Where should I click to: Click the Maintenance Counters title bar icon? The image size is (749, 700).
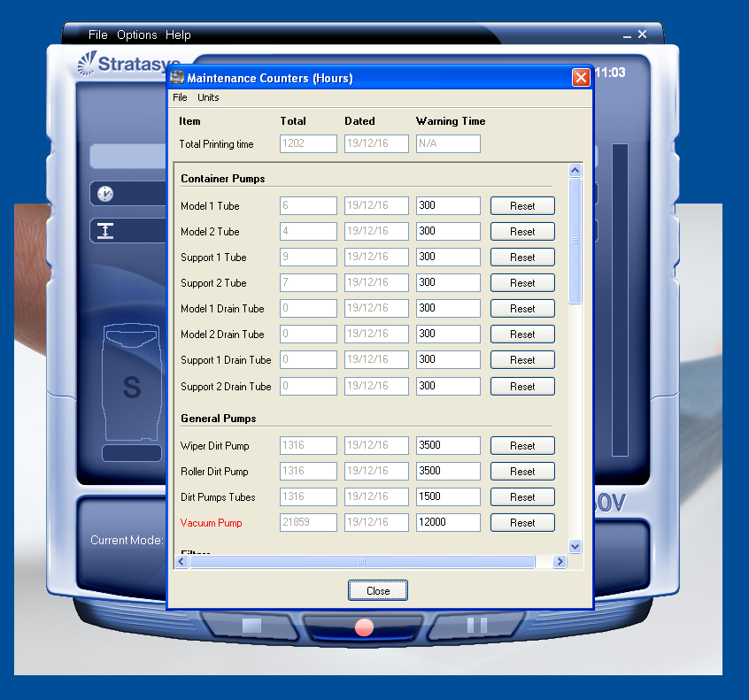click(177, 77)
